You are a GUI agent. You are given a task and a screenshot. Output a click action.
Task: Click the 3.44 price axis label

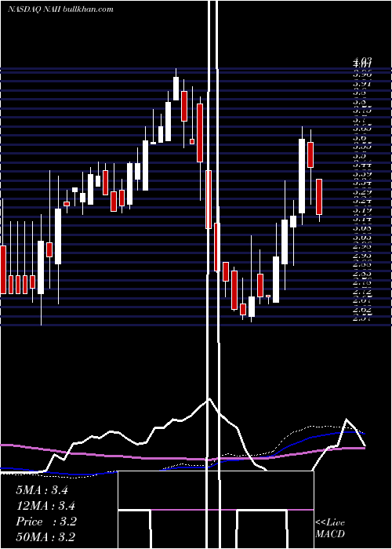point(362,165)
